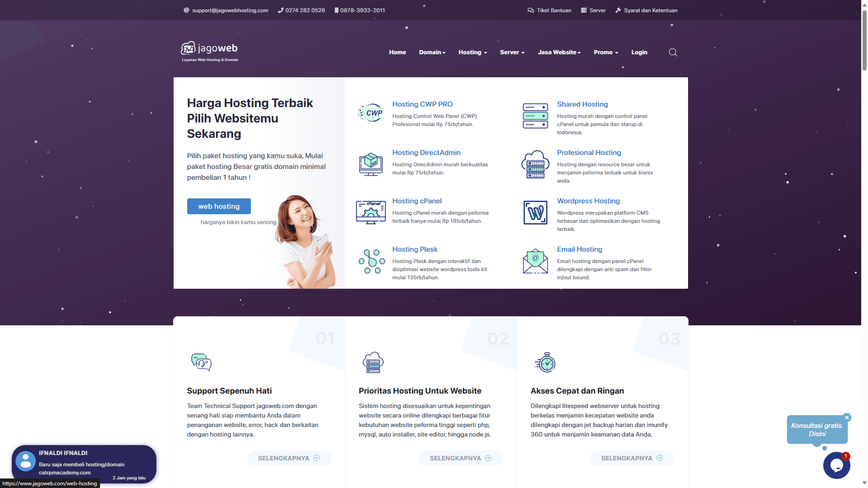This screenshot has width=868, height=488.
Task: Click the page vertical scrollbar
Action: click(x=864, y=41)
